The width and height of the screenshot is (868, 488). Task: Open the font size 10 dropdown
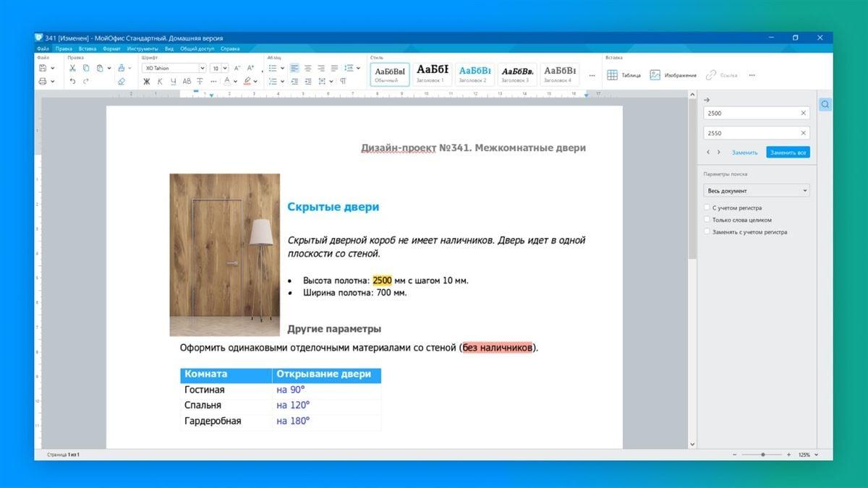pyautogui.click(x=224, y=68)
